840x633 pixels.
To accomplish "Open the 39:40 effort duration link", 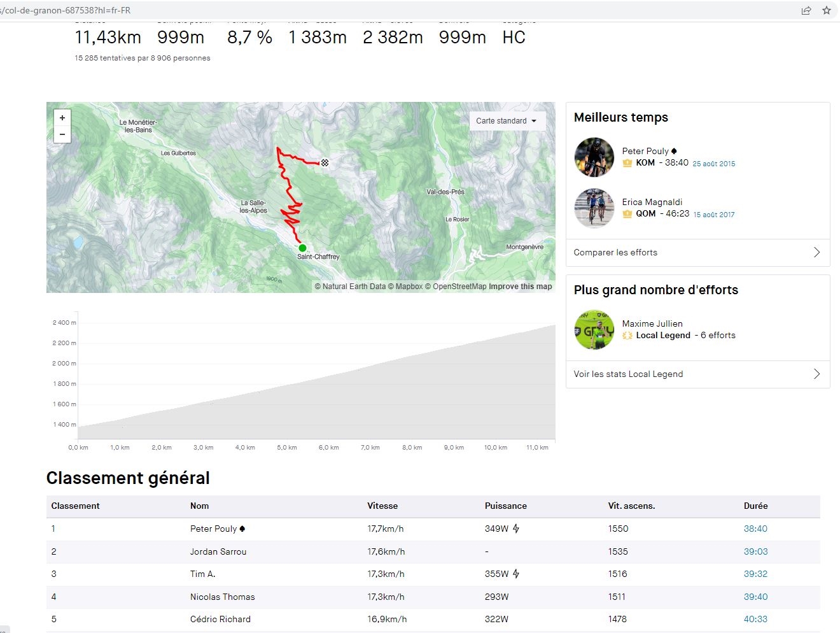I will pos(755,597).
